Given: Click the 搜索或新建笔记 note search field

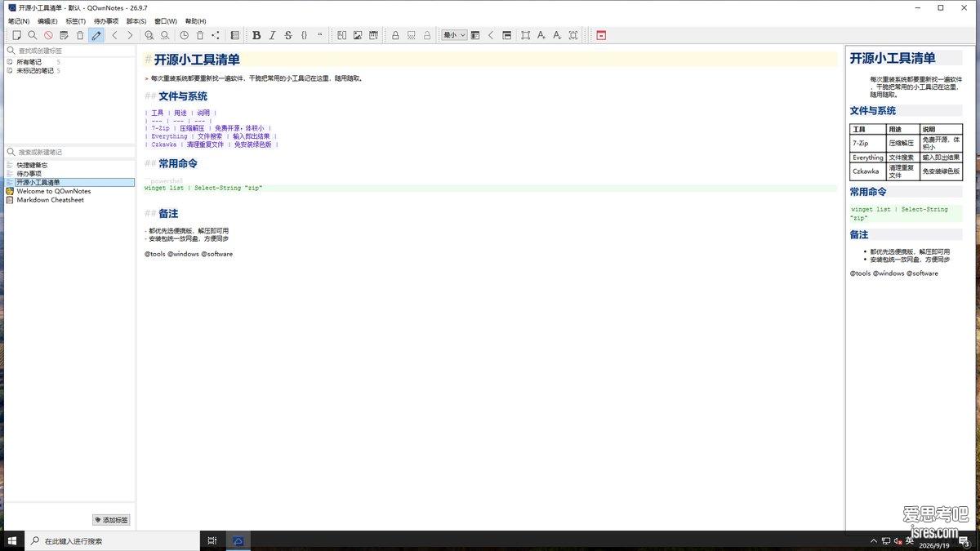Looking at the screenshot, I should 69,152.
